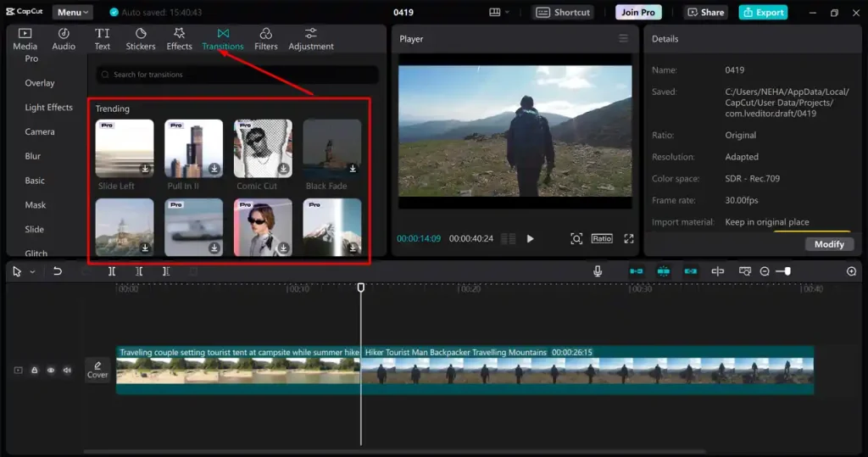Expand the pointer tool options arrow
The width and height of the screenshot is (868, 457).
click(33, 272)
